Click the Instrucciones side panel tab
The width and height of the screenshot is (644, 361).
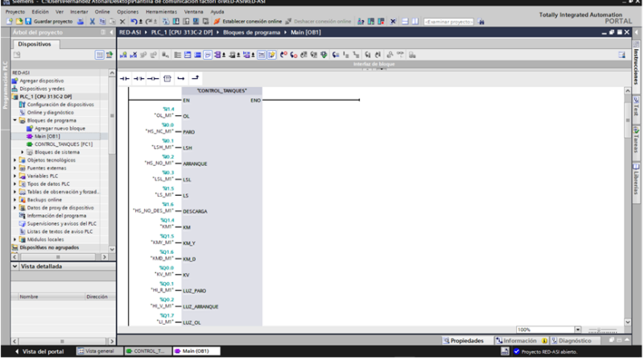point(636,67)
